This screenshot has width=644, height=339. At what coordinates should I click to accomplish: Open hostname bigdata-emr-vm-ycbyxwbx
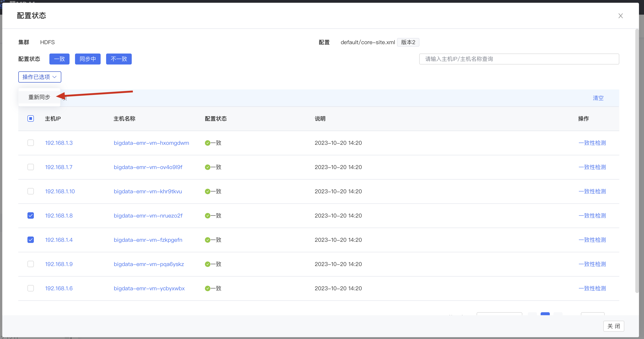tap(149, 288)
